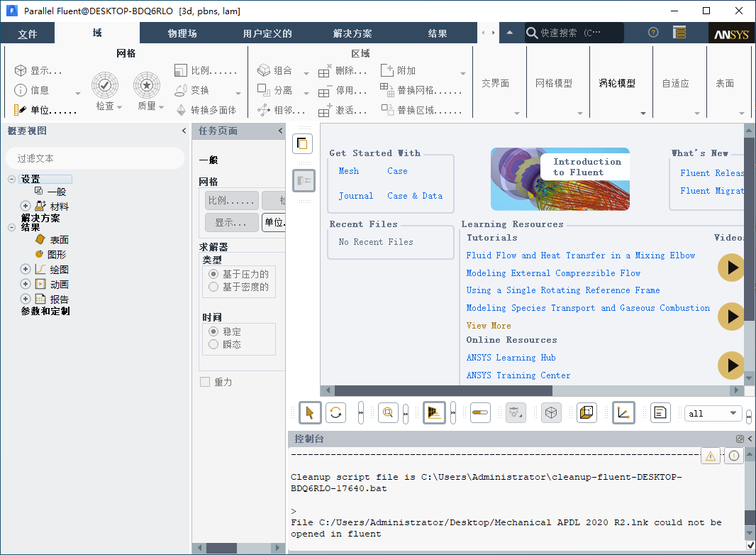Screen dimensions: 756x555
Task: Click the probe/ruler toolbar icon
Action: (480, 413)
